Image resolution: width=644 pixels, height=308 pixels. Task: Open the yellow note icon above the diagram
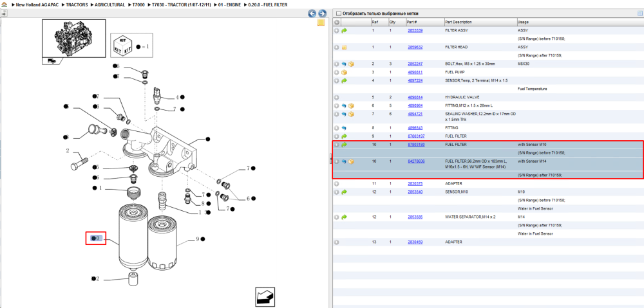[321, 23]
